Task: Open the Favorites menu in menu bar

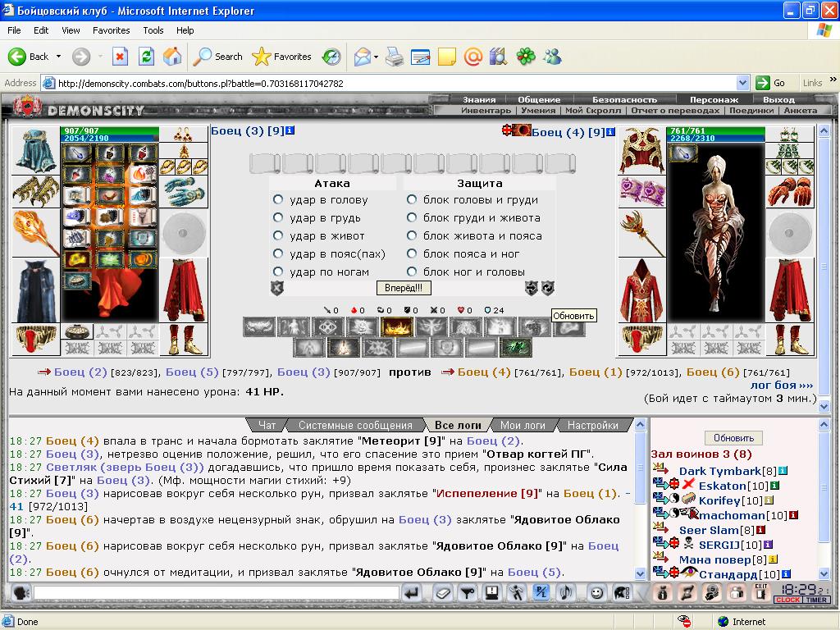Action: tap(111, 30)
